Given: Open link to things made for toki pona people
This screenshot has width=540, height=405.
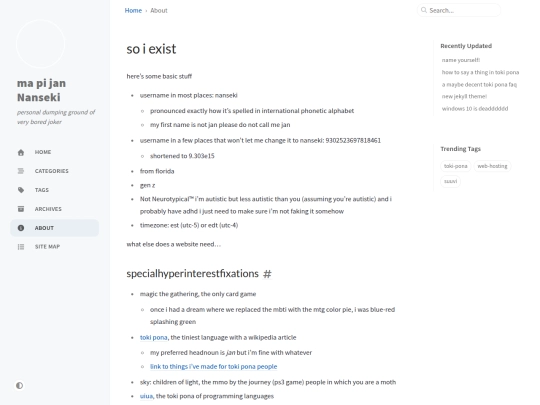Looking at the screenshot, I should pyautogui.click(x=214, y=367).
